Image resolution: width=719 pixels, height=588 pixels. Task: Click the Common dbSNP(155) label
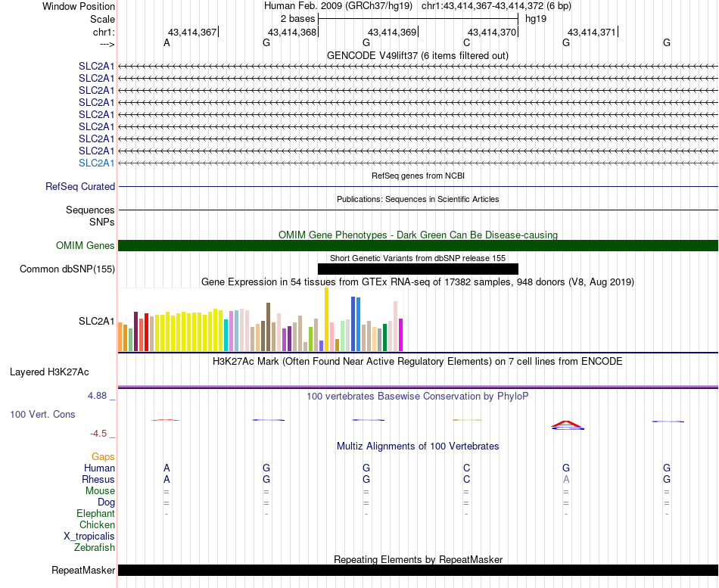(67, 269)
